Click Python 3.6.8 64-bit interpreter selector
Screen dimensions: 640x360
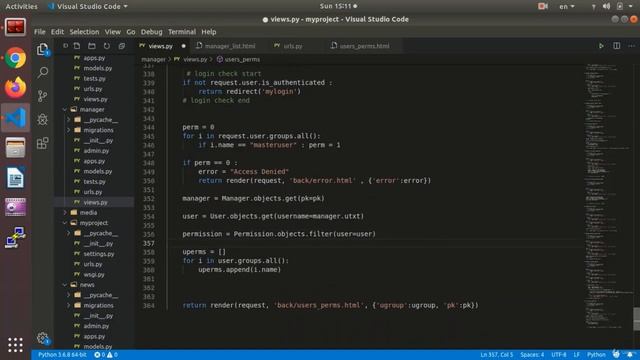(x=62, y=355)
